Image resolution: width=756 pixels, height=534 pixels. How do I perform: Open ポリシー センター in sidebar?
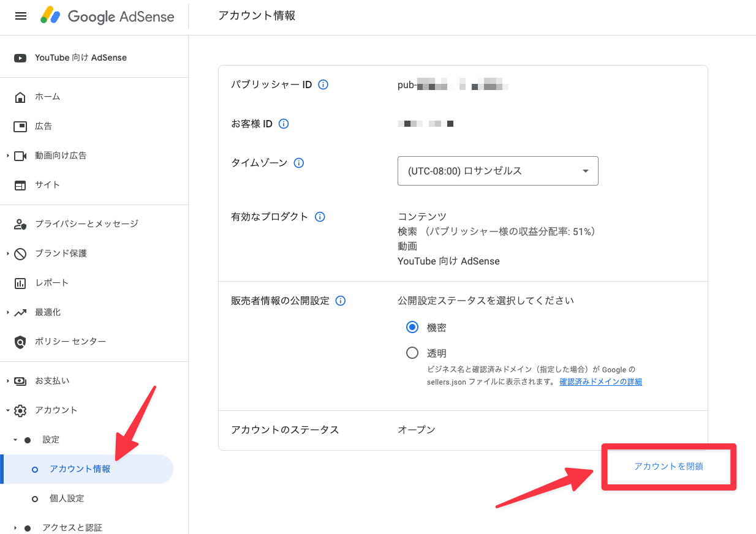70,342
